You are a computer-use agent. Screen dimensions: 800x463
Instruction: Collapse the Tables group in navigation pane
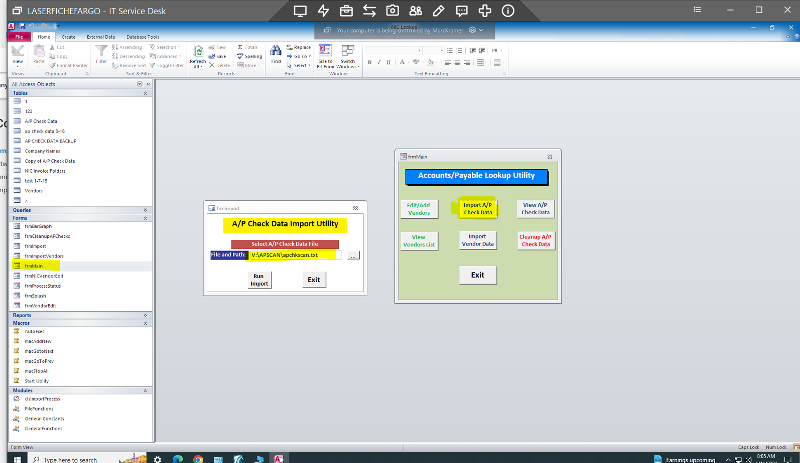pyautogui.click(x=145, y=93)
